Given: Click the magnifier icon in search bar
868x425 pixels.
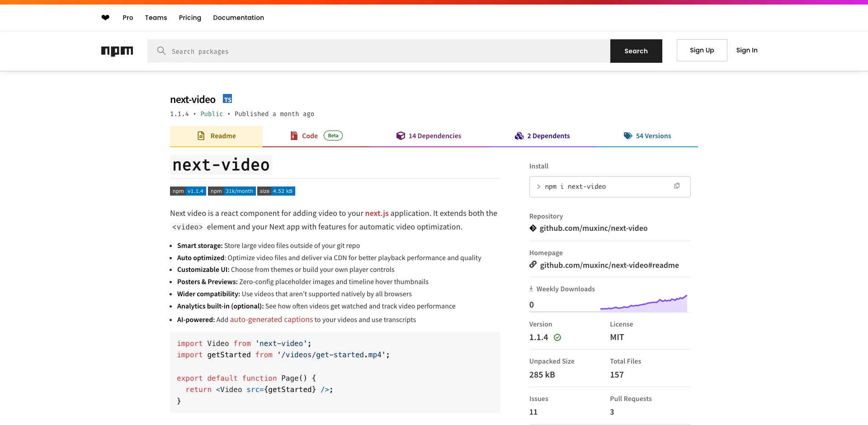Looking at the screenshot, I should (161, 51).
